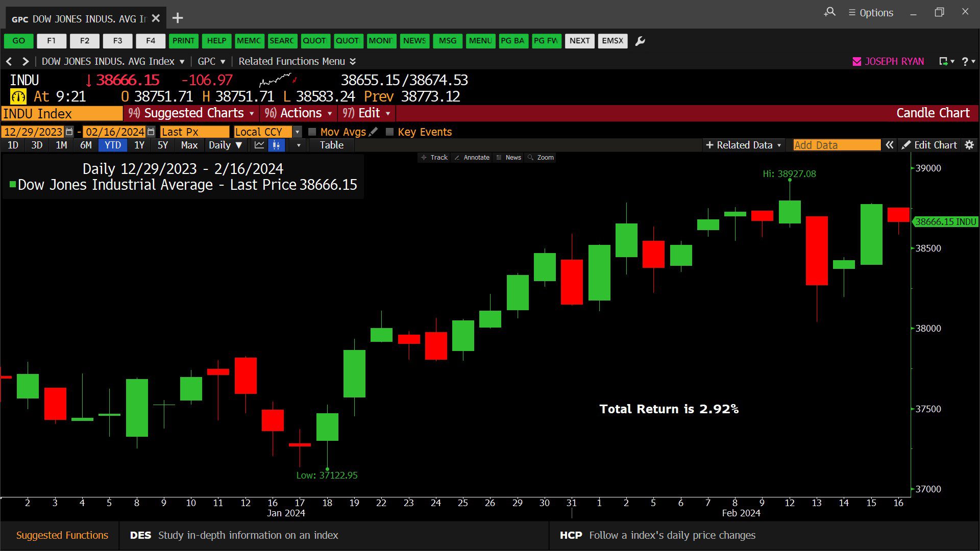Select the 1M time range

click(61, 145)
